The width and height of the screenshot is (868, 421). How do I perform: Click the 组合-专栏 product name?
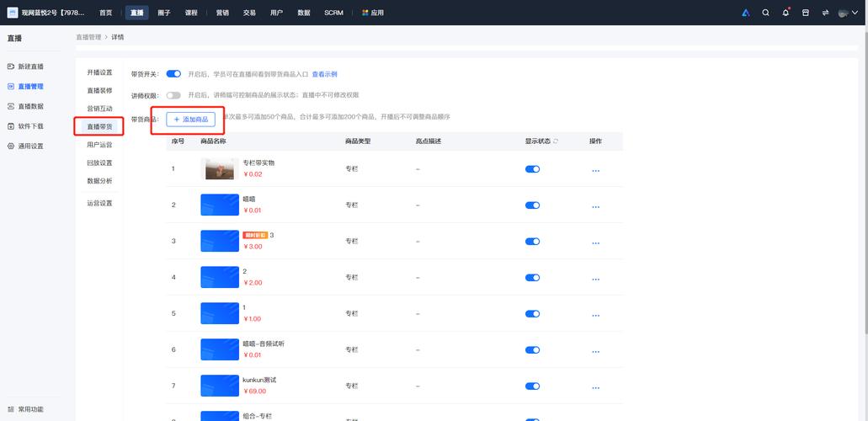point(258,416)
